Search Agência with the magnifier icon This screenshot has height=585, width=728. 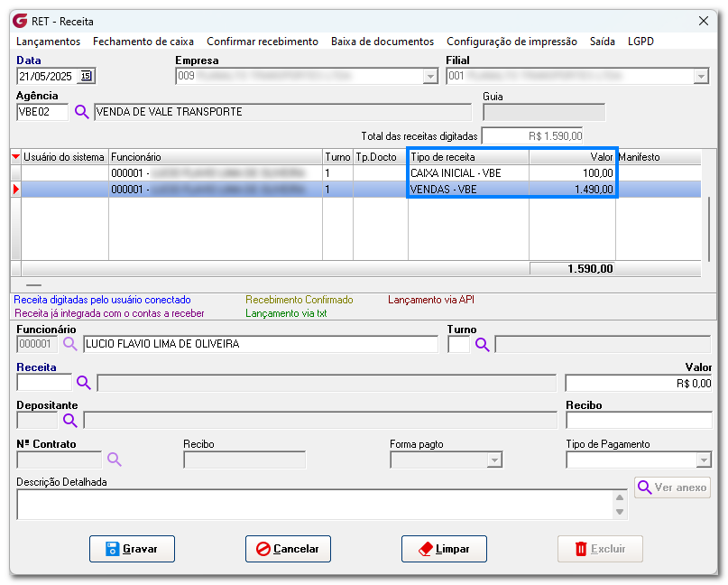point(82,112)
